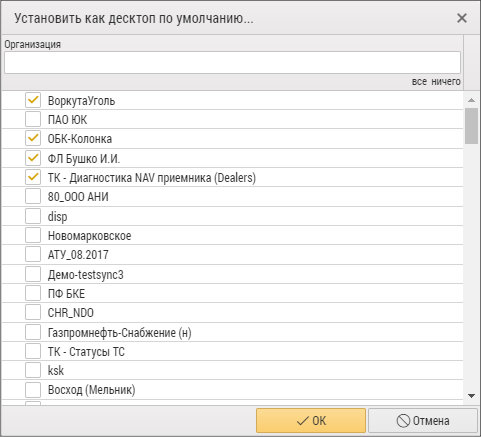Uncheck the ВоркутаУголь checkbox
This screenshot has width=481, height=437.
(x=33, y=100)
